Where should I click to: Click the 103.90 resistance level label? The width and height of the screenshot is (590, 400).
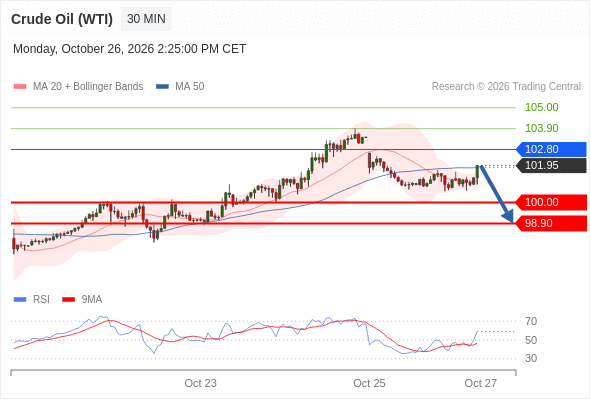541,128
